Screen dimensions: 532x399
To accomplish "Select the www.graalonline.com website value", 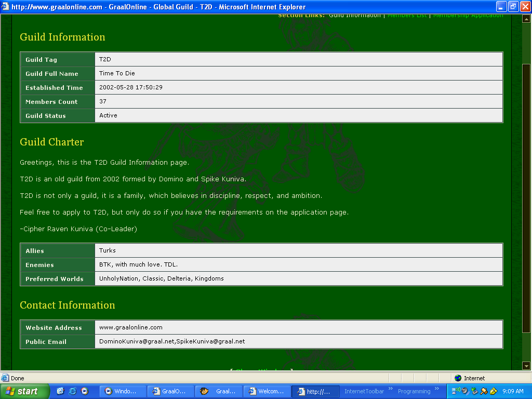I will click(130, 327).
